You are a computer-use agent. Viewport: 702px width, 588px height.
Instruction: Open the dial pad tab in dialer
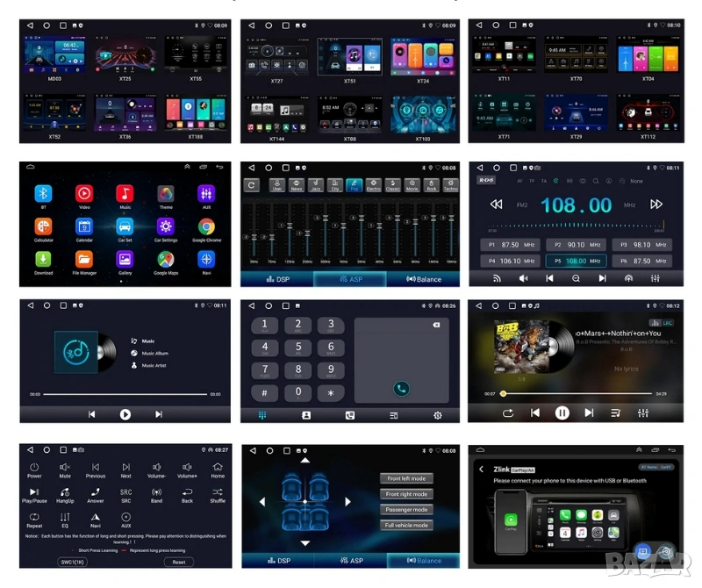tap(262, 416)
